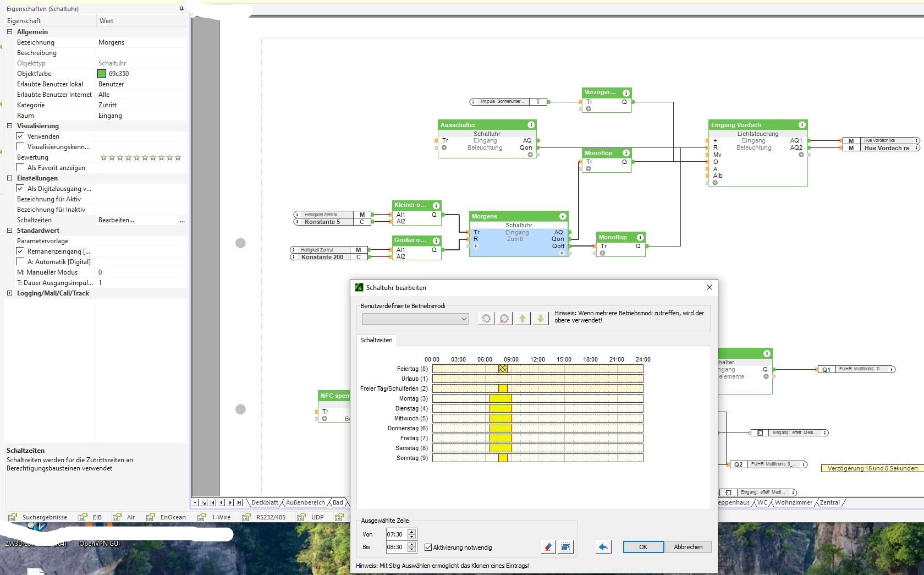Viewport: 924px width, 575px height.
Task: Enable the Als Favorit anzeigen checkbox
Action: click(x=20, y=168)
